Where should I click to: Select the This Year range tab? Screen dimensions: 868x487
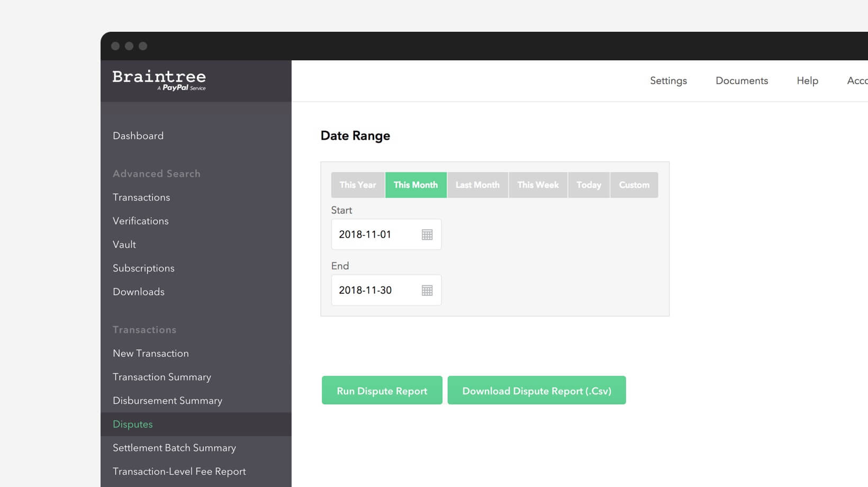tap(358, 185)
